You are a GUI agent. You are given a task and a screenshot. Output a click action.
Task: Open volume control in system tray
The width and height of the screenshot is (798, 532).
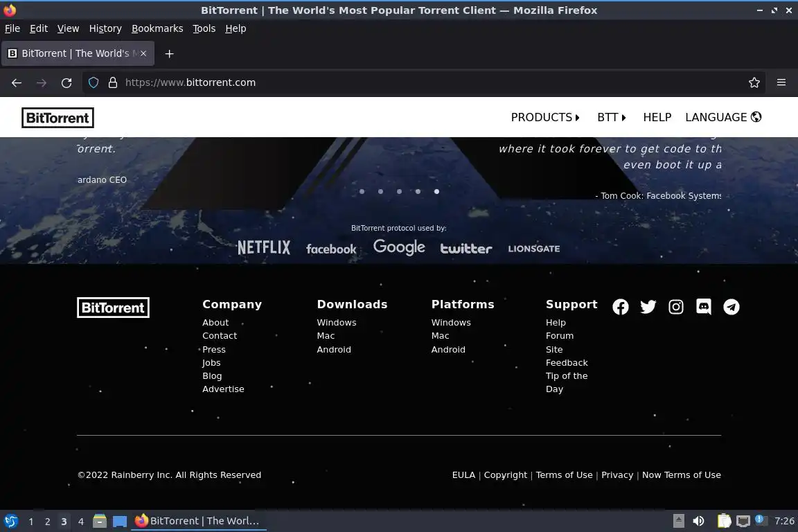click(698, 521)
